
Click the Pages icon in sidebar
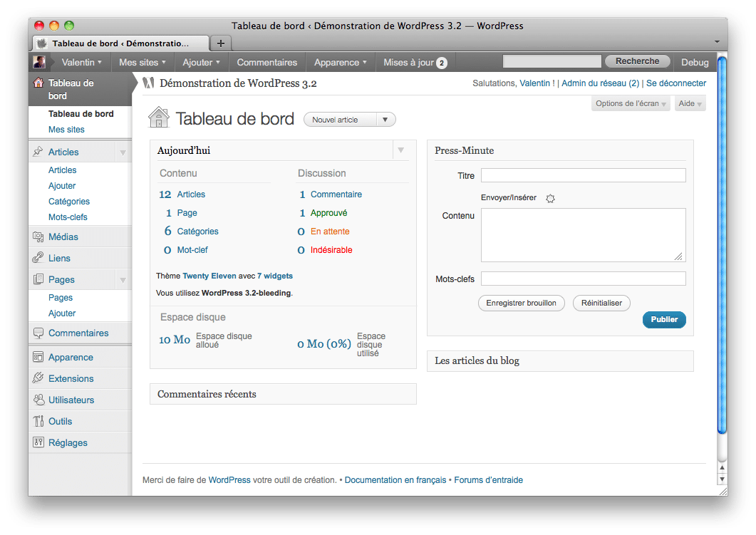pyautogui.click(x=38, y=279)
